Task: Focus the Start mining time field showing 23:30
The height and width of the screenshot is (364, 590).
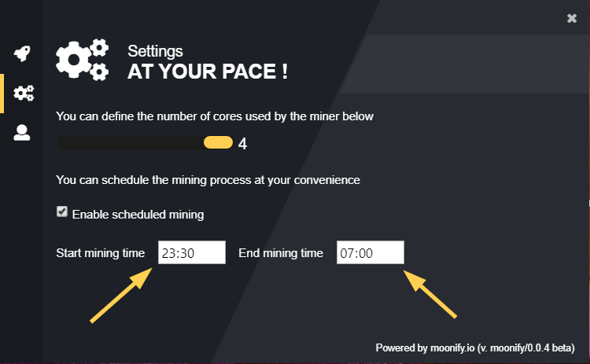Action: point(192,252)
